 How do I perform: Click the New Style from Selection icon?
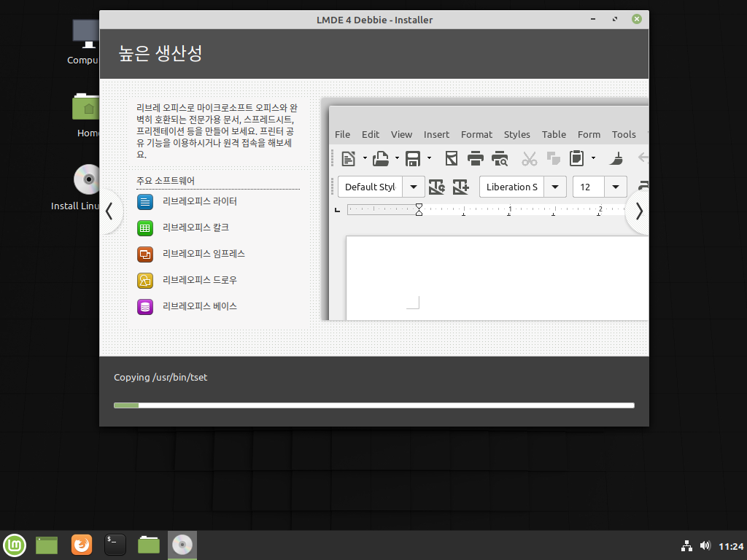[x=461, y=187]
